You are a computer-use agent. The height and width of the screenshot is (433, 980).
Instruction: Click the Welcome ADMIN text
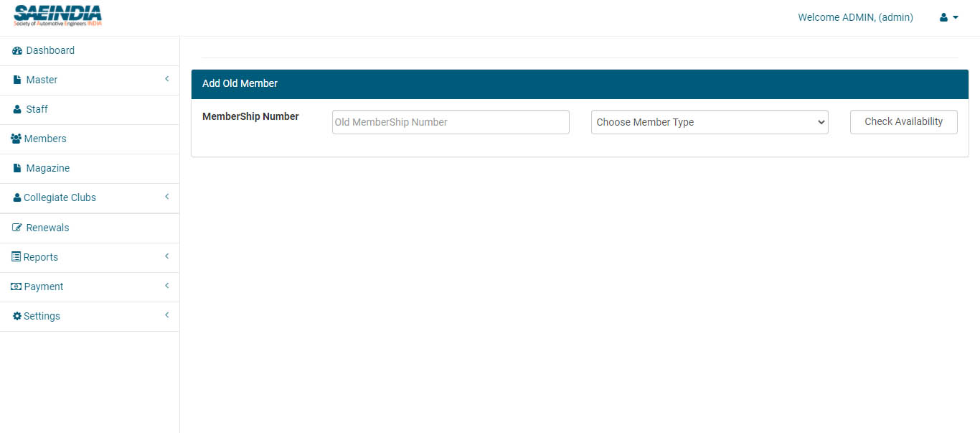point(855,17)
